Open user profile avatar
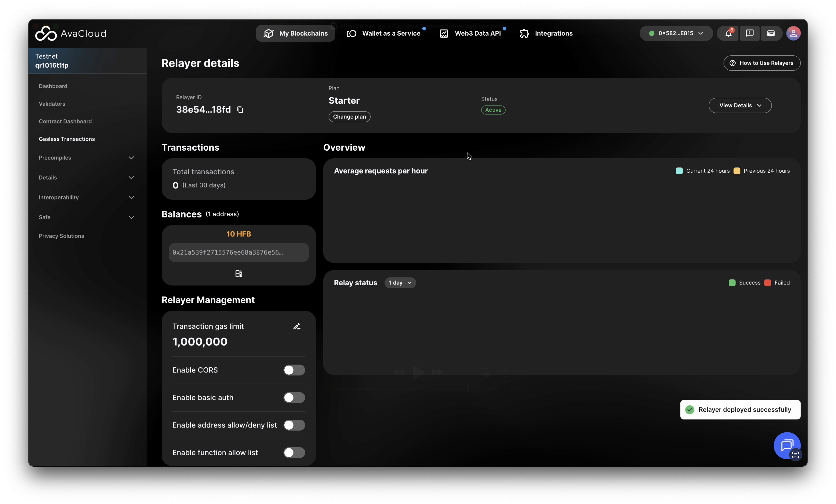The image size is (836, 504). [x=793, y=33]
